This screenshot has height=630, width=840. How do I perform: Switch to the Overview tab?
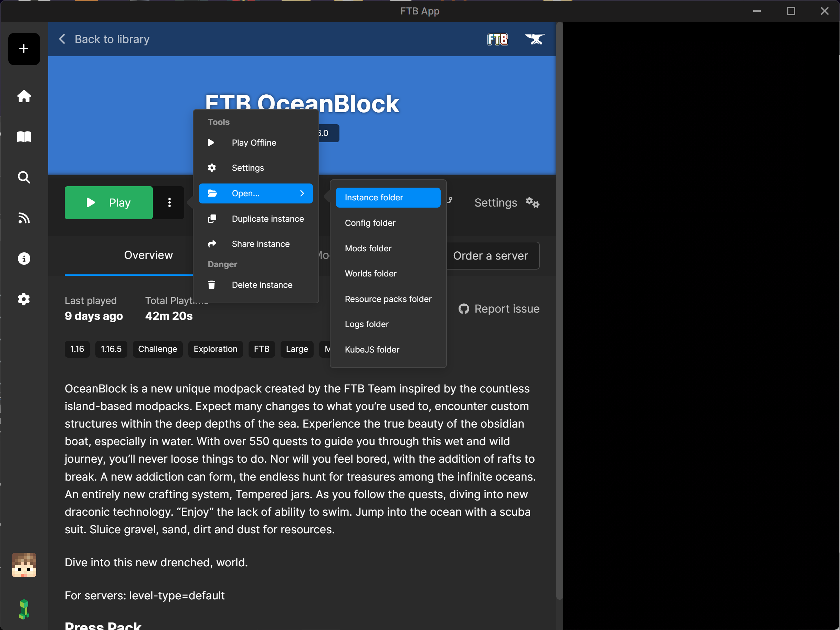click(148, 255)
